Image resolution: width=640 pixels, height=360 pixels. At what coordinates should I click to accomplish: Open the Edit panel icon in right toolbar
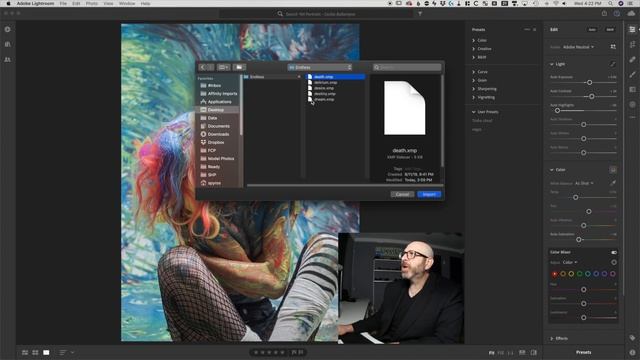(632, 29)
